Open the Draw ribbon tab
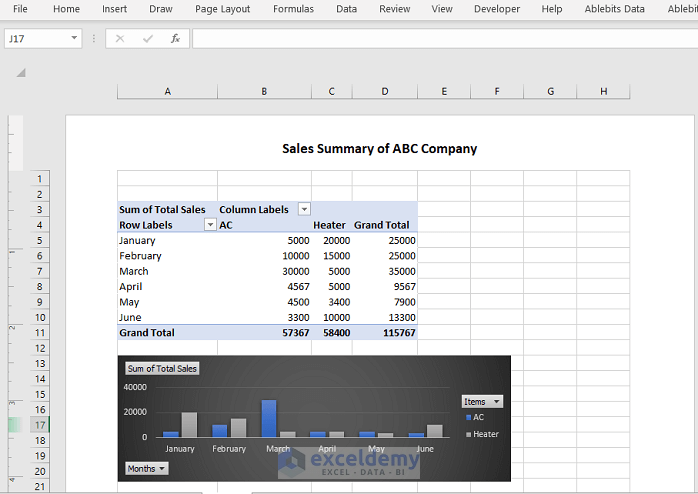Viewport: 698px width, 494px height. click(161, 9)
